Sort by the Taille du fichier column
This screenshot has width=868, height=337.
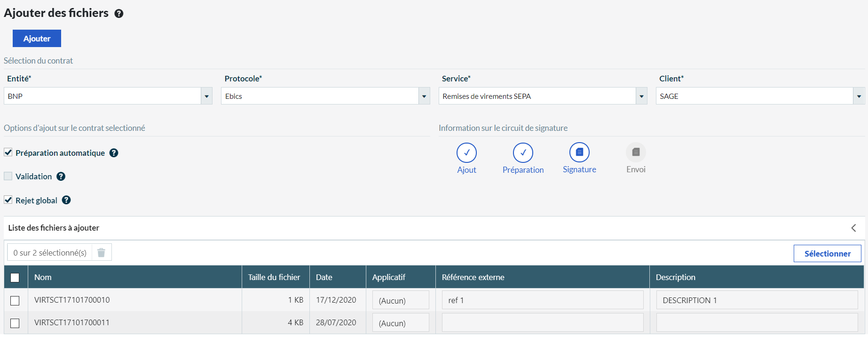[x=274, y=277]
